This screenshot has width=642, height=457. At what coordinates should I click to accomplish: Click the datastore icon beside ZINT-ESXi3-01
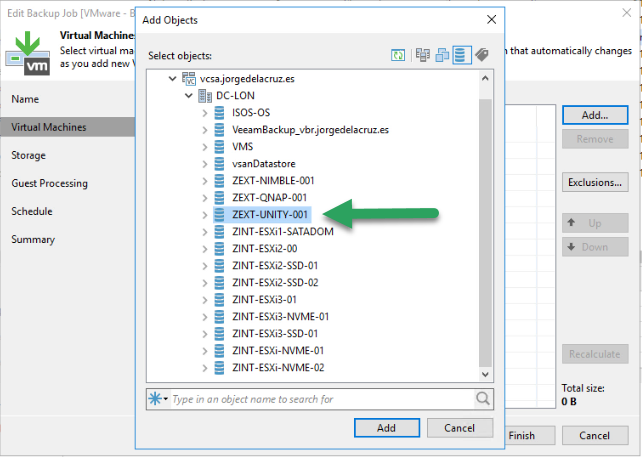coord(219,300)
